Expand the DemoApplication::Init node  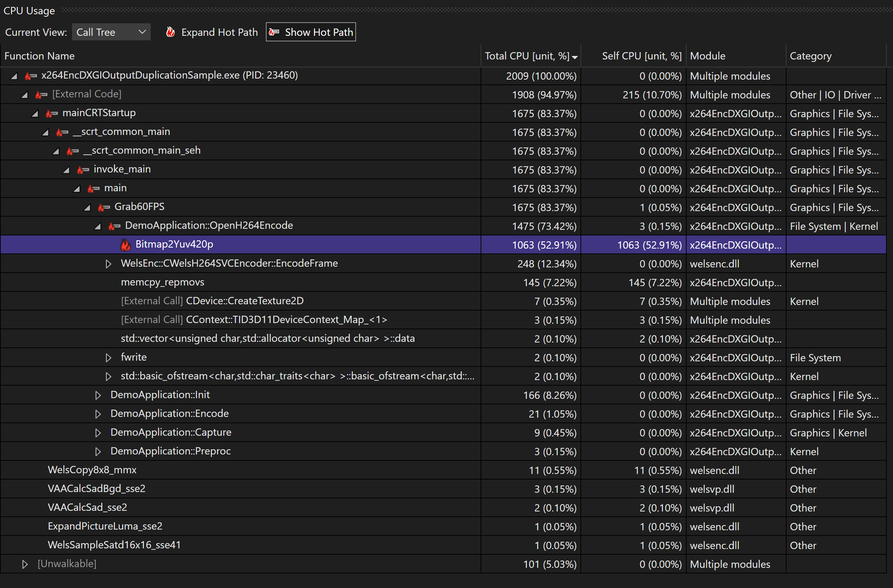[x=98, y=395]
